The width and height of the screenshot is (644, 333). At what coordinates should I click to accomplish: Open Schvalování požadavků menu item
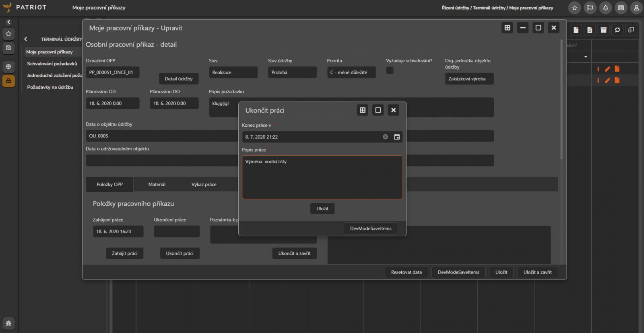[52, 64]
